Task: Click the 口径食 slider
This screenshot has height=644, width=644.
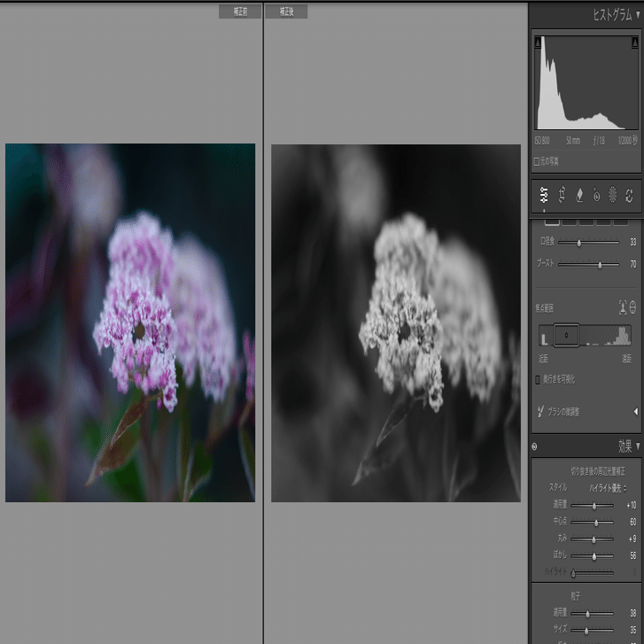Action: click(588, 243)
